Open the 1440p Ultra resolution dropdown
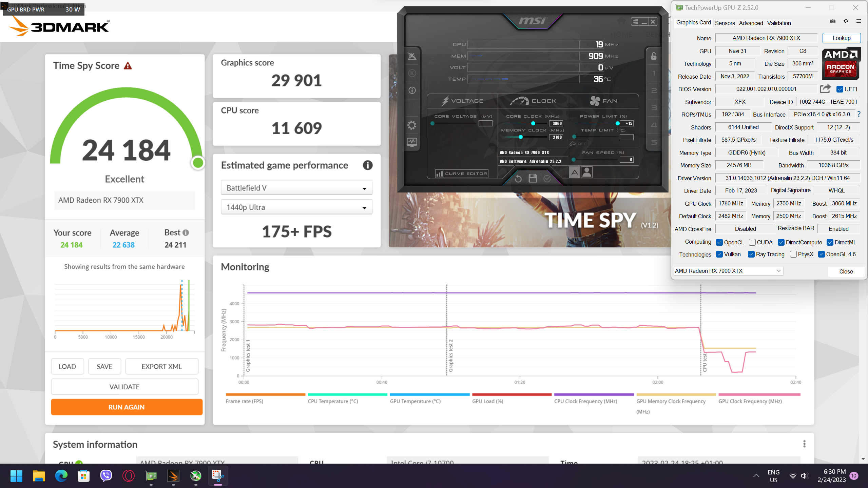The width and height of the screenshot is (868, 488). tap(296, 207)
